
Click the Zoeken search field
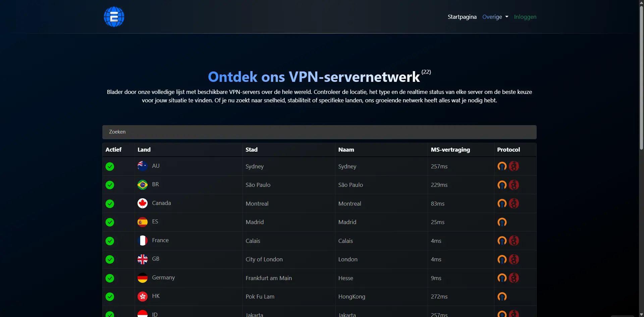(x=319, y=132)
